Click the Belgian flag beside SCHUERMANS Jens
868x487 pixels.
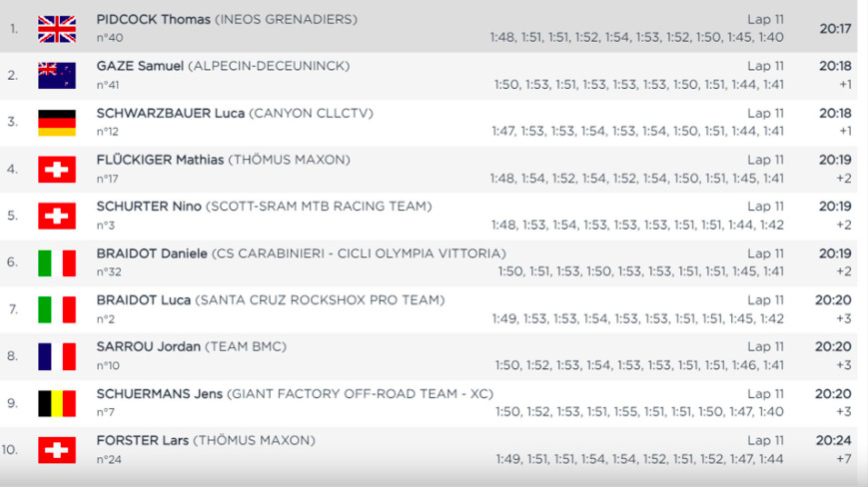(x=57, y=403)
